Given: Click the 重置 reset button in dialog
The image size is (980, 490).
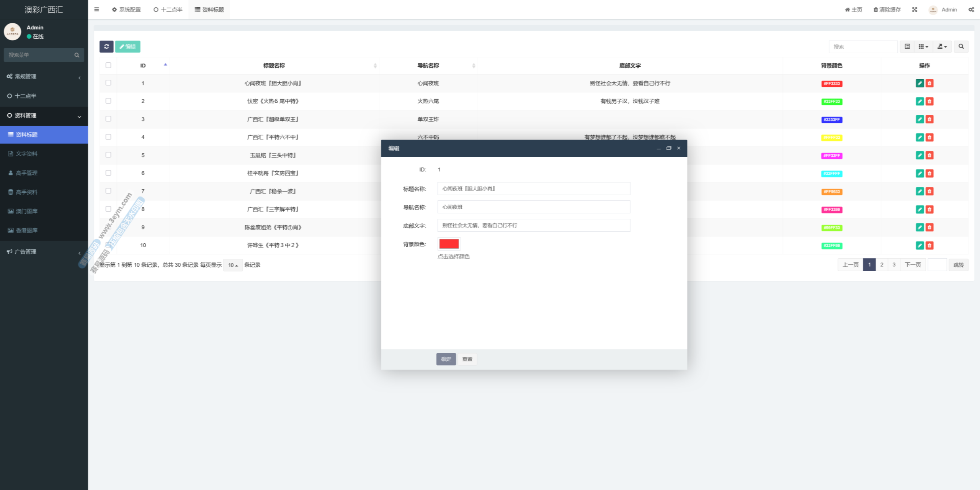Looking at the screenshot, I should click(467, 359).
